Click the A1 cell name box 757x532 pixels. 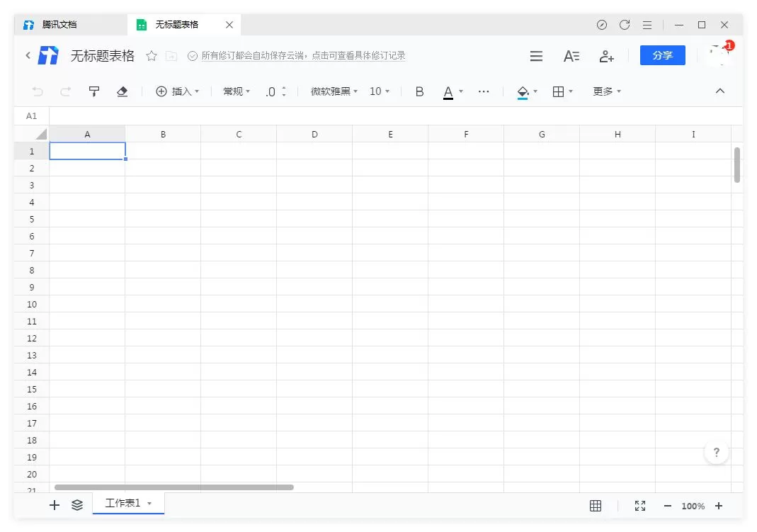(31, 116)
